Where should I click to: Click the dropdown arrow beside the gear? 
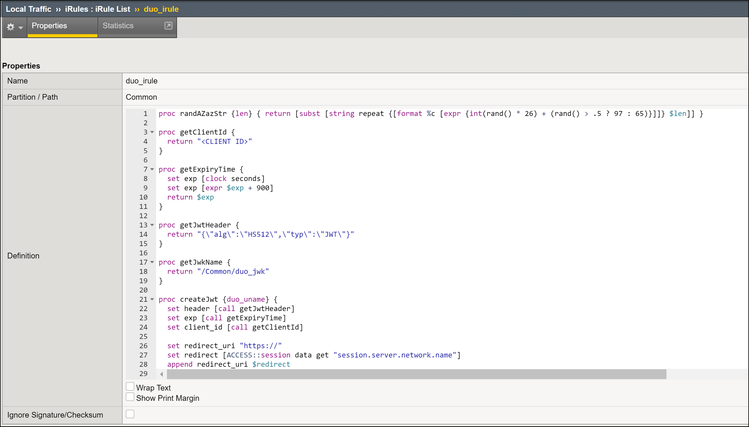coord(21,27)
